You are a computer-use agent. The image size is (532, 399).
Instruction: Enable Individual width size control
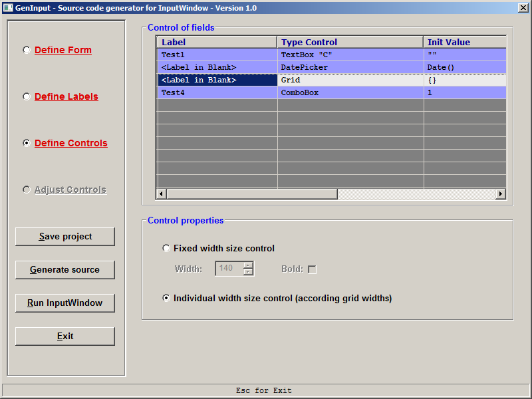tap(166, 298)
